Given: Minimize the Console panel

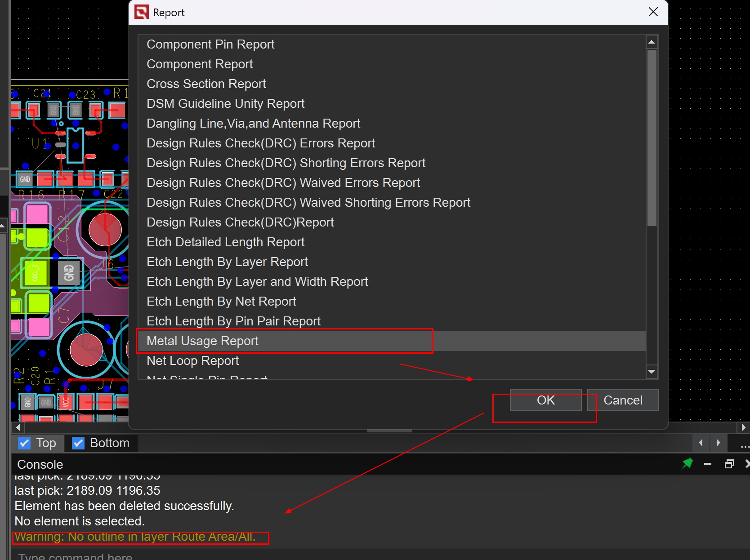Looking at the screenshot, I should pos(708,464).
